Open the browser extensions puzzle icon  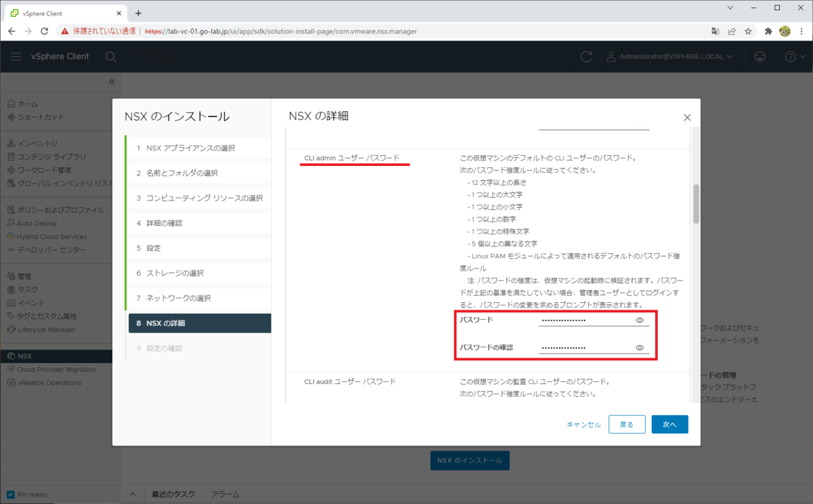pyautogui.click(x=768, y=31)
